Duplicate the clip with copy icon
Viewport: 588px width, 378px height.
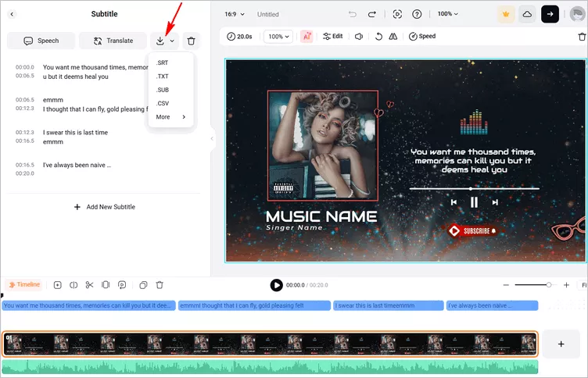pyautogui.click(x=143, y=285)
